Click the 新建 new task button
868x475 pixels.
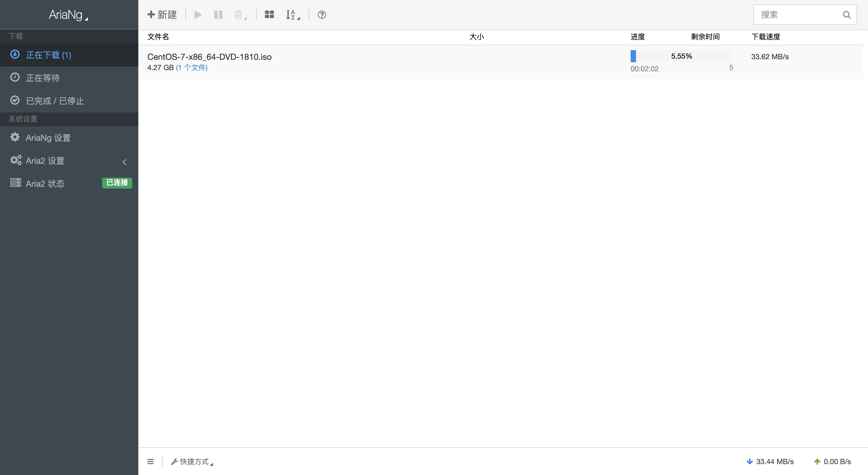162,15
